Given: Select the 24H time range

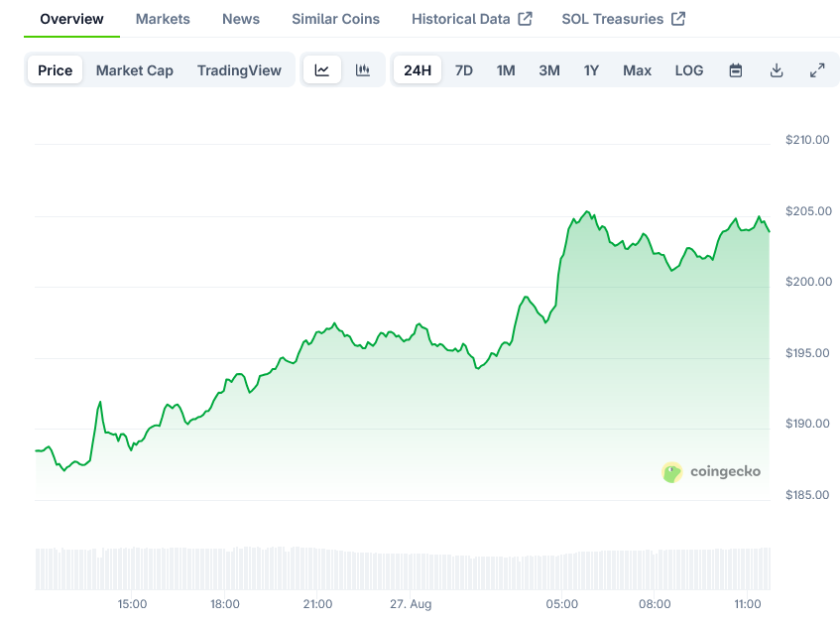Looking at the screenshot, I should 418,70.
